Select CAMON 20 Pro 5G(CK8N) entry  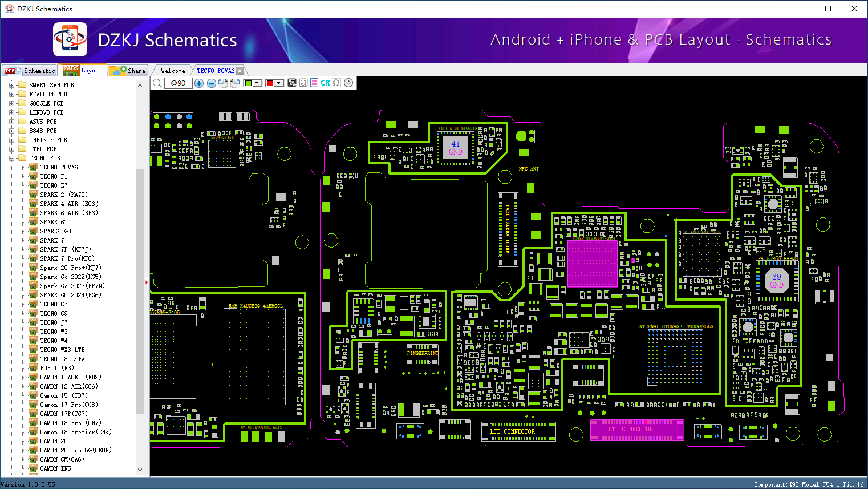tap(76, 450)
